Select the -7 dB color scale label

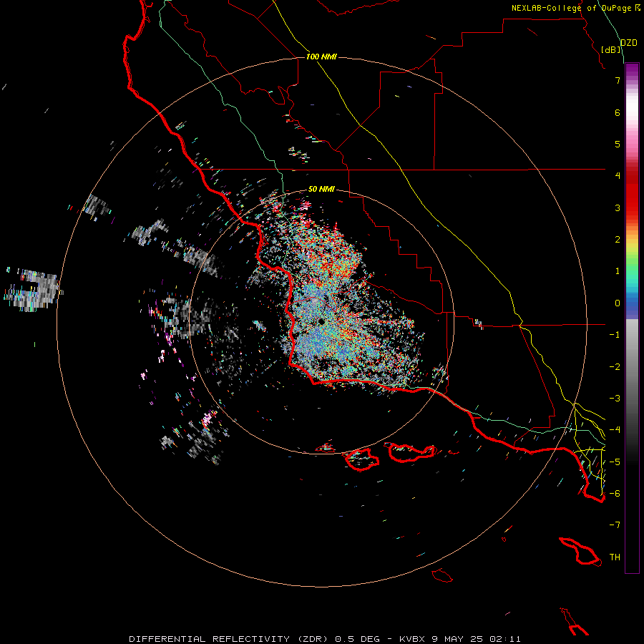click(x=615, y=525)
